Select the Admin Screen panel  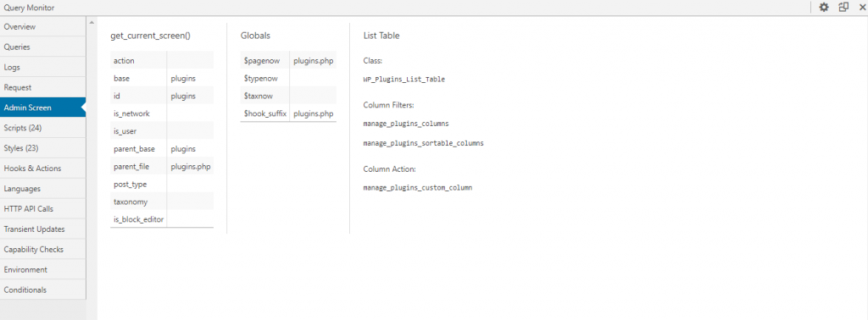coord(43,108)
